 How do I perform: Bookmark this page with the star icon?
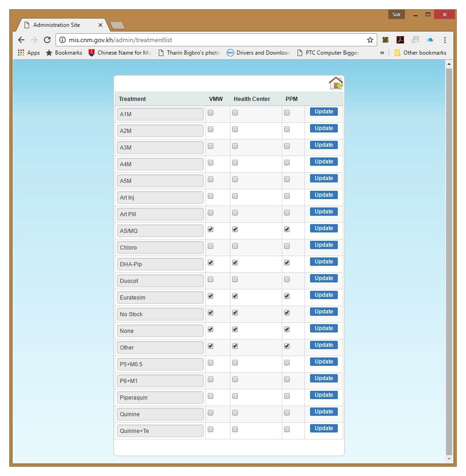tap(370, 40)
